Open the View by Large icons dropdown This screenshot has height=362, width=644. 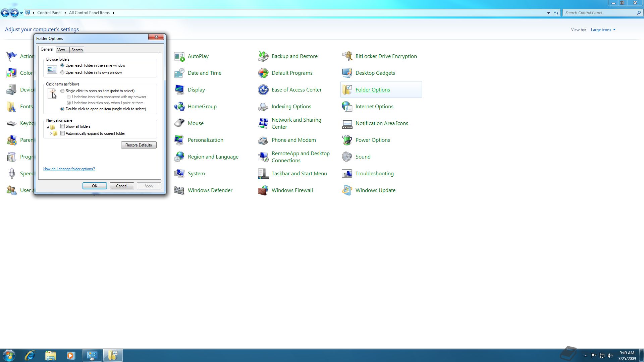click(603, 30)
